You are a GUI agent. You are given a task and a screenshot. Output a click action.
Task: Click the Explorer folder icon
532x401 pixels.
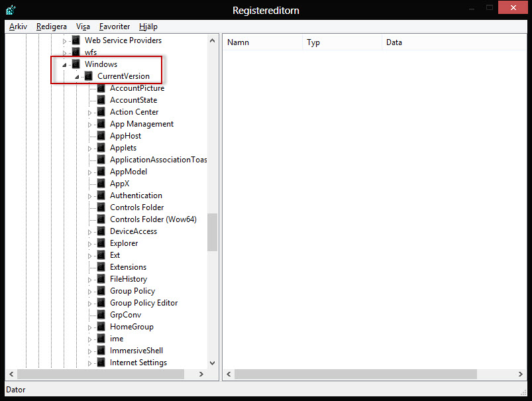coord(101,243)
